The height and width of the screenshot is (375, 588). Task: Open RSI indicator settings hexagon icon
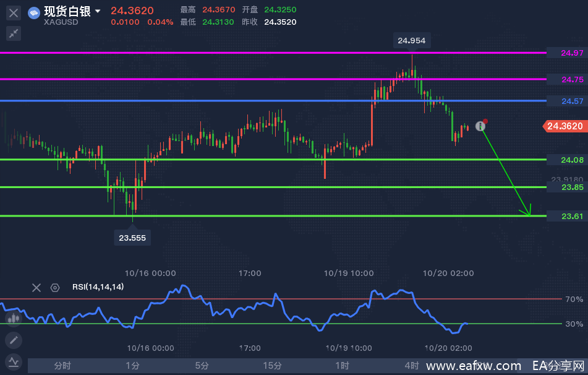click(x=55, y=288)
